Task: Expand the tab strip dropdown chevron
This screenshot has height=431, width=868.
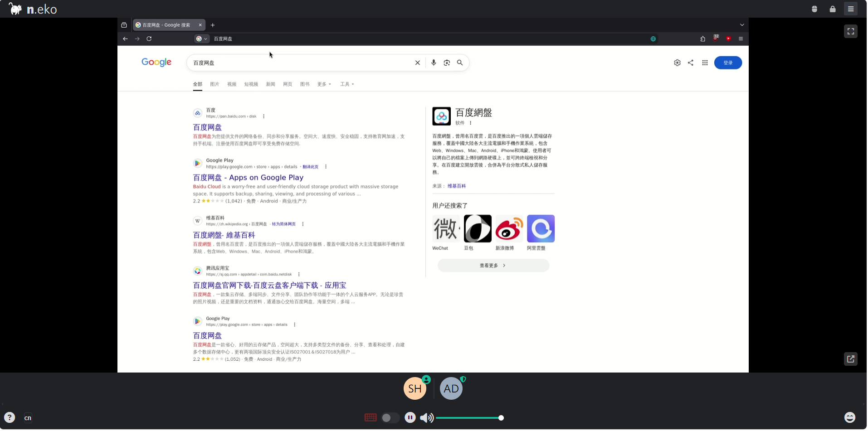Action: [x=742, y=25]
